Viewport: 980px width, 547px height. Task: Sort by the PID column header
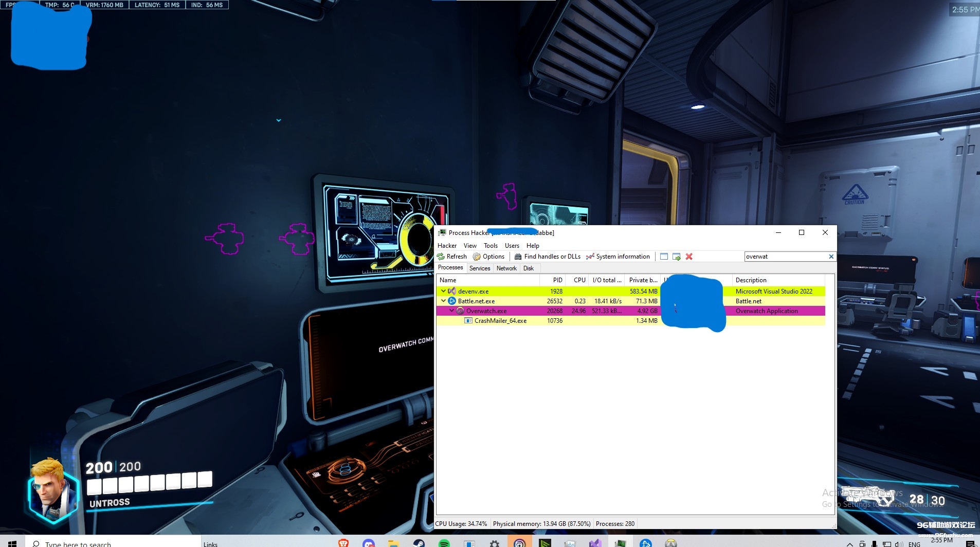pos(557,280)
